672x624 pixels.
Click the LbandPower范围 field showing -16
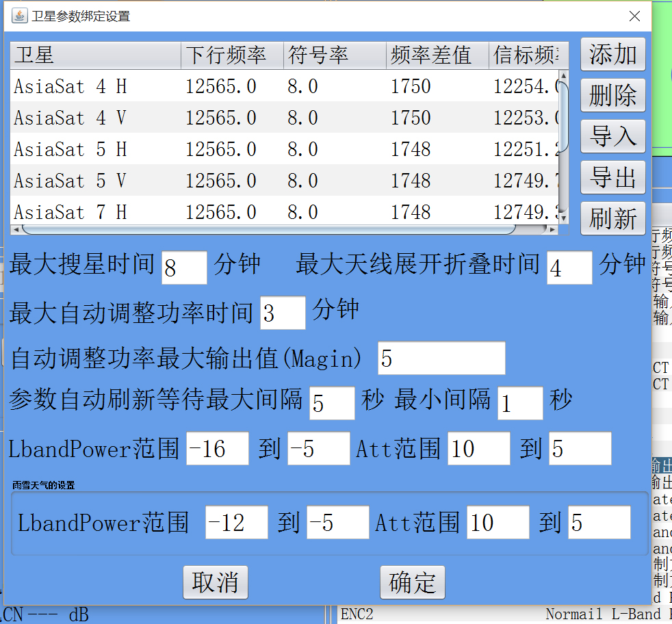218,449
